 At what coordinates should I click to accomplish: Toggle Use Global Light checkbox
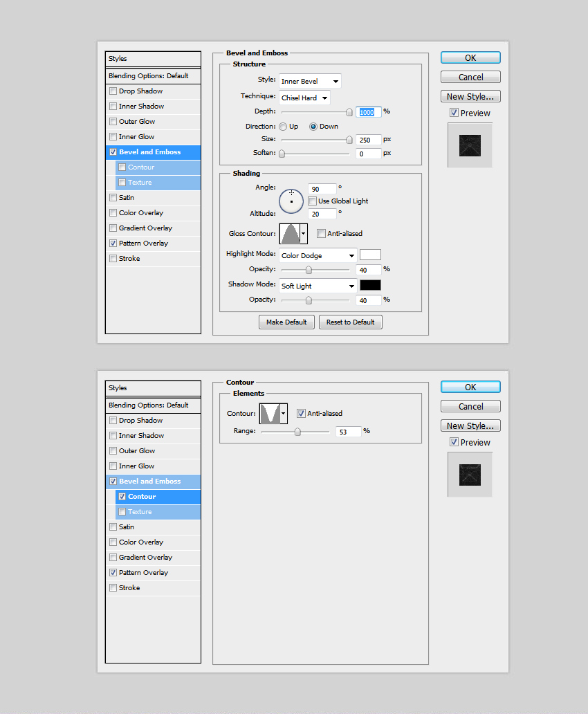click(x=313, y=201)
